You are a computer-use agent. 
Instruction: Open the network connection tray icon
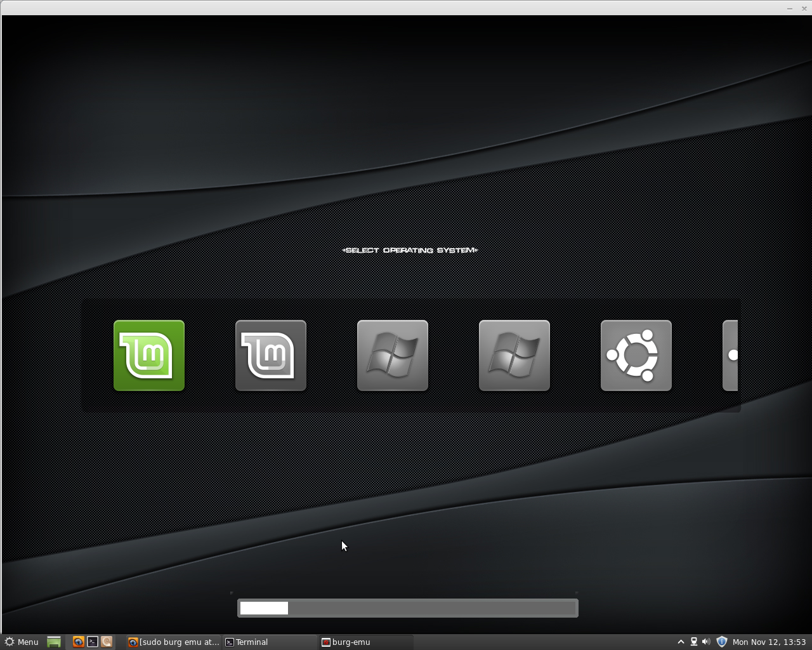pyautogui.click(x=694, y=642)
